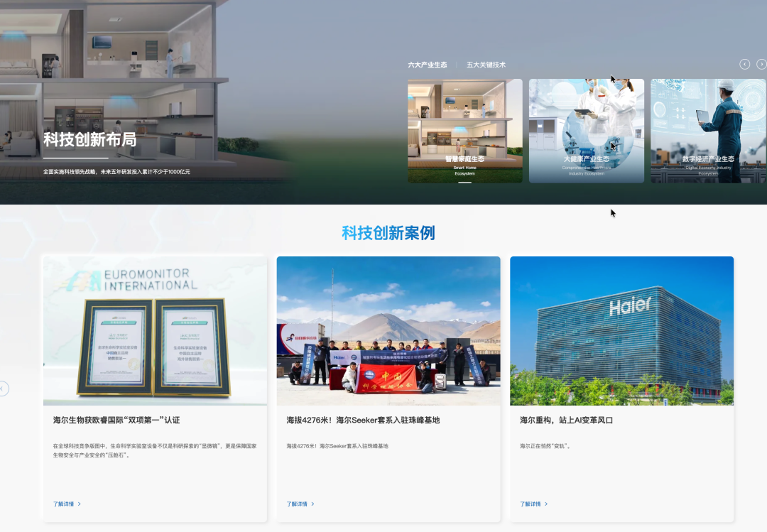Click the previous arrow in carousel header
Viewport: 767px width, 532px height.
744,64
